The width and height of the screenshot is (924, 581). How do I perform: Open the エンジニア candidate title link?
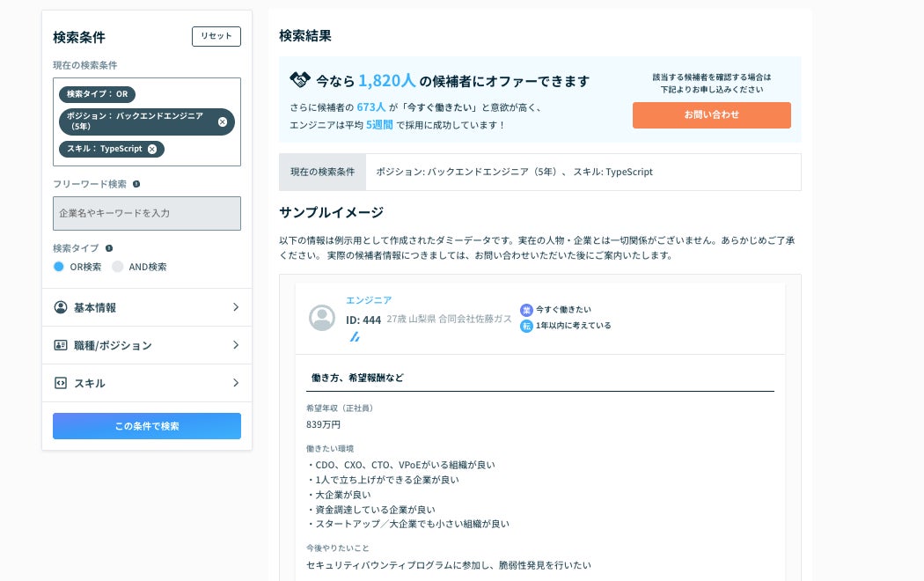[369, 300]
